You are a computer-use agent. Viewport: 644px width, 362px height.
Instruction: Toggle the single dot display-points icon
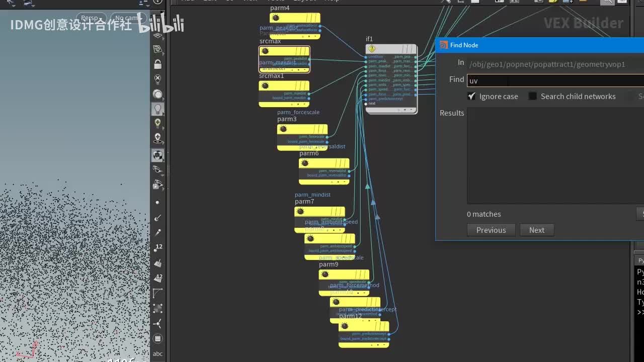(158, 203)
